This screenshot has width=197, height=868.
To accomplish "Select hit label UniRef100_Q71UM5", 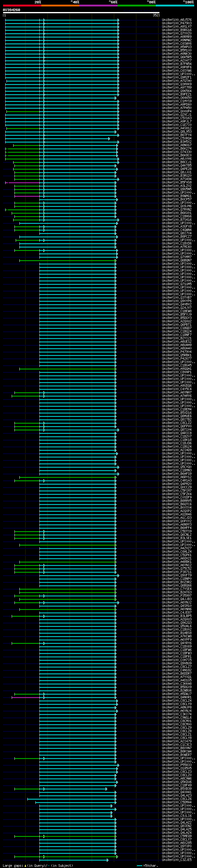I will pos(177,284).
